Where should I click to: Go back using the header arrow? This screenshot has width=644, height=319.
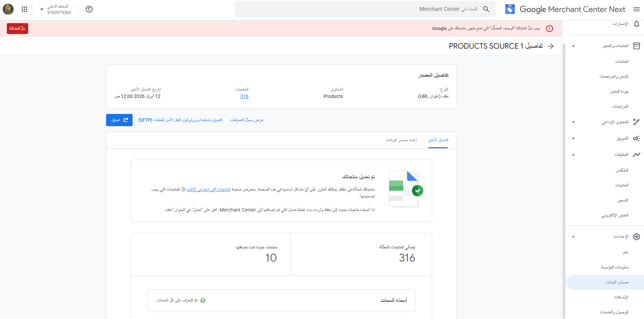tap(551, 46)
